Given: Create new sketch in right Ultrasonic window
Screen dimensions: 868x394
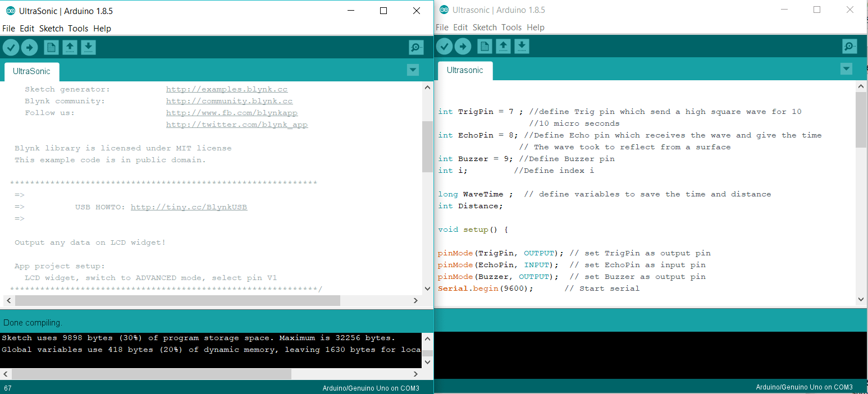Looking at the screenshot, I should (485, 47).
